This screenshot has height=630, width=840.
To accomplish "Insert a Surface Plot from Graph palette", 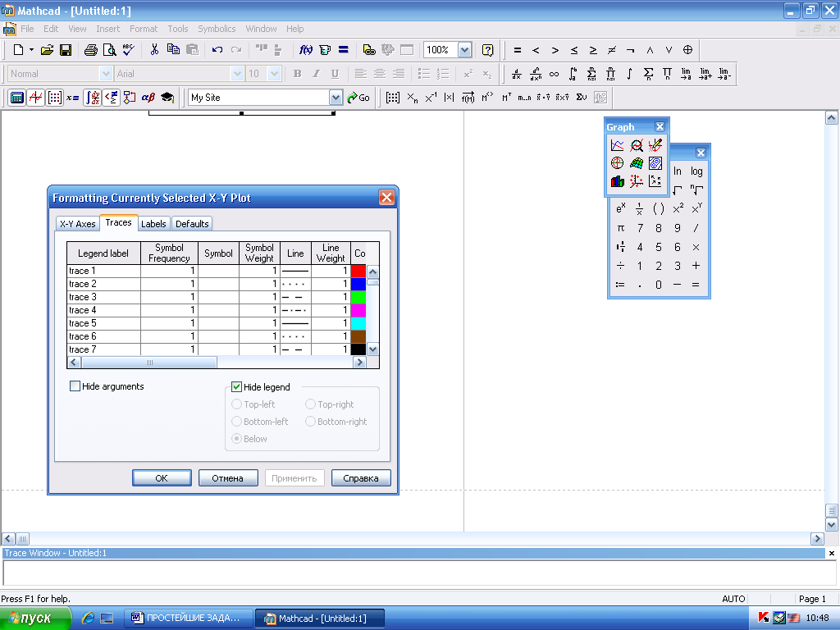I will (x=636, y=163).
